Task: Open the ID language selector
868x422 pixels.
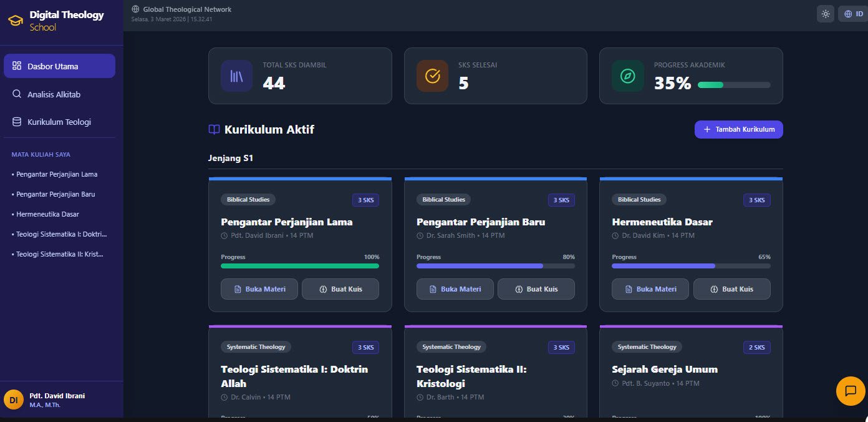Action: (852, 14)
